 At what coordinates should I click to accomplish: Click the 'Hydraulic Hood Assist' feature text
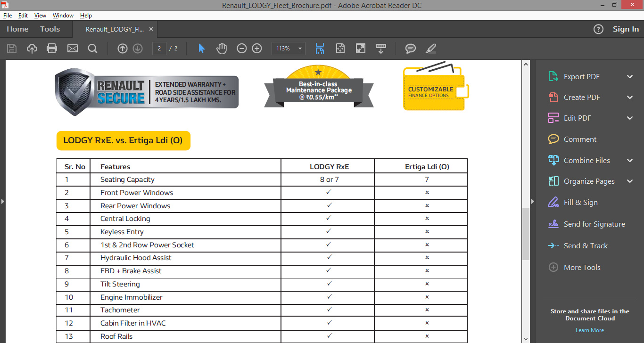[x=136, y=258]
